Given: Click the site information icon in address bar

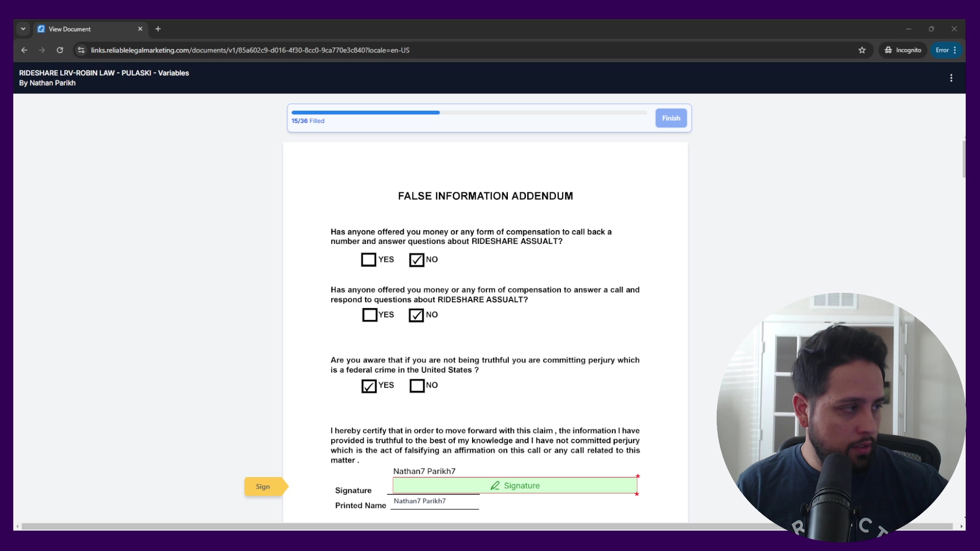Looking at the screenshot, I should click(81, 50).
